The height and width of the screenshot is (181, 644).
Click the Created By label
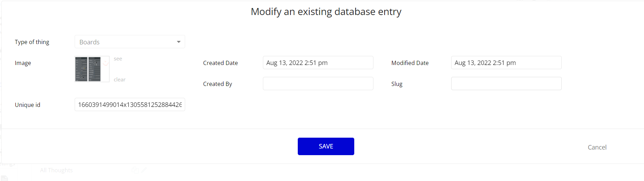218,84
